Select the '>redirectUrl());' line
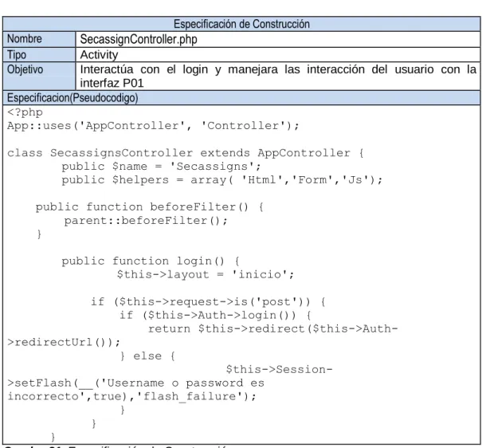The height and width of the screenshot is (448, 482). (64, 342)
